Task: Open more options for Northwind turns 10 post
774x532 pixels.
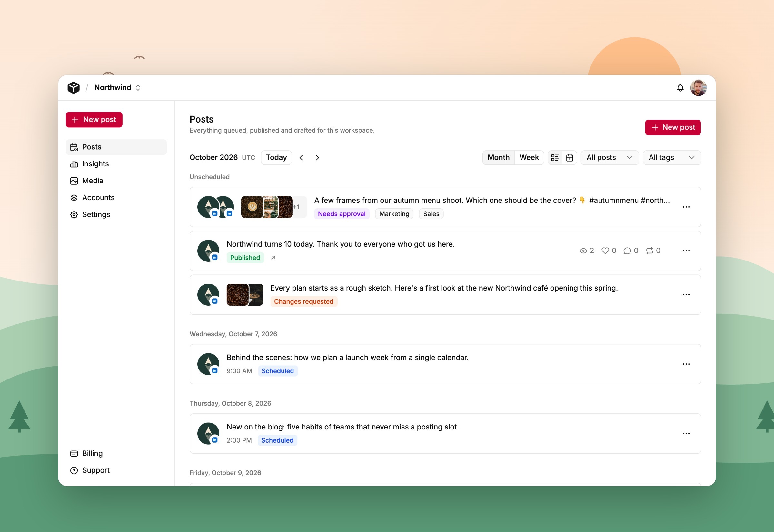Action: click(x=686, y=251)
